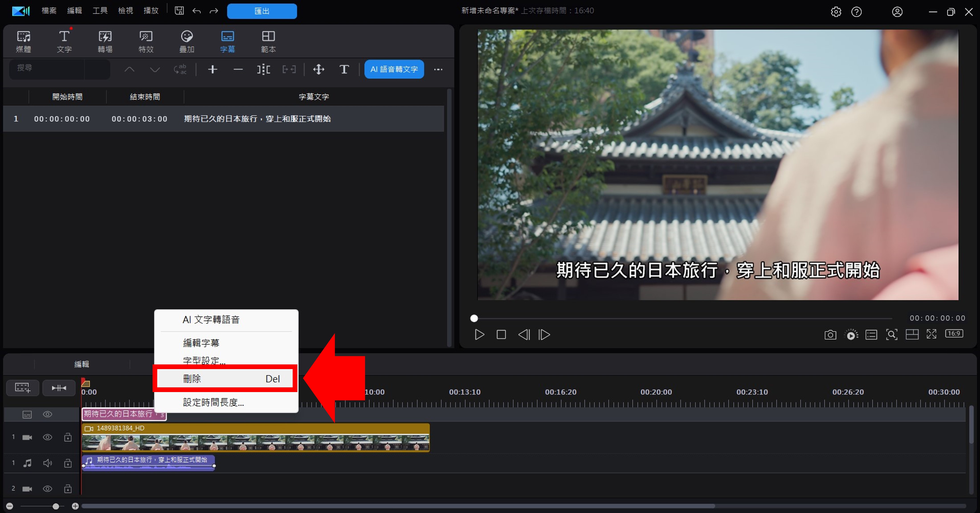The width and height of the screenshot is (980, 513).
Task: Take a preview snapshot with the camera icon
Action: [830, 335]
